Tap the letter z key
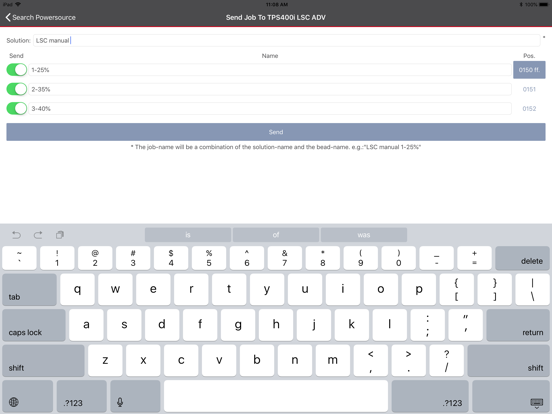 point(105,361)
